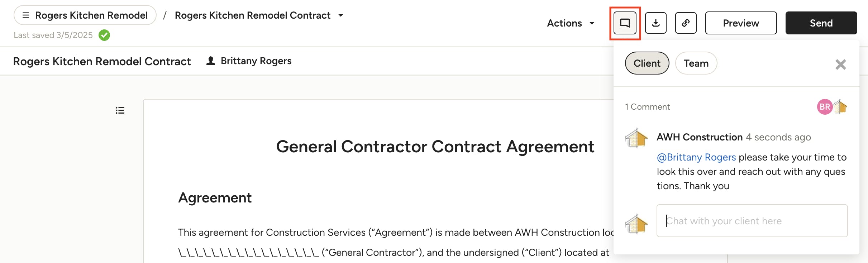The height and width of the screenshot is (263, 868).
Task: Copy the share link icon
Action: coord(686,23)
